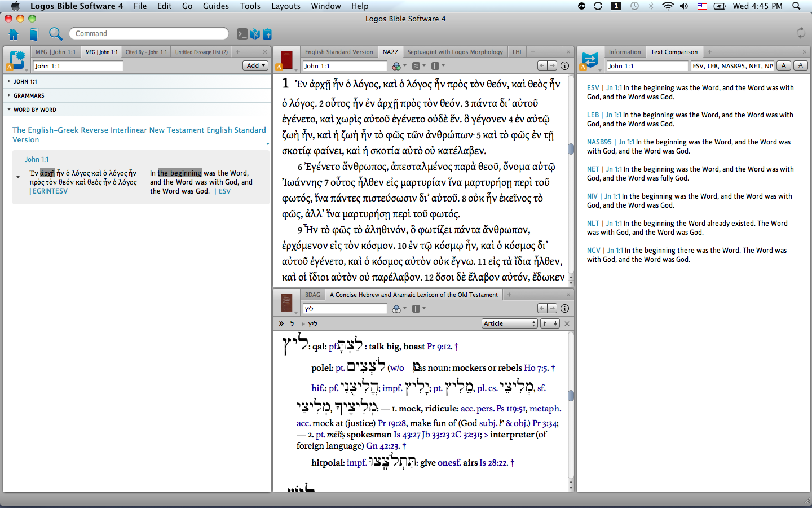The width and height of the screenshot is (812, 508).
Task: Click the Exegetical Guide John 1:1 reference box
Action: pos(78,66)
